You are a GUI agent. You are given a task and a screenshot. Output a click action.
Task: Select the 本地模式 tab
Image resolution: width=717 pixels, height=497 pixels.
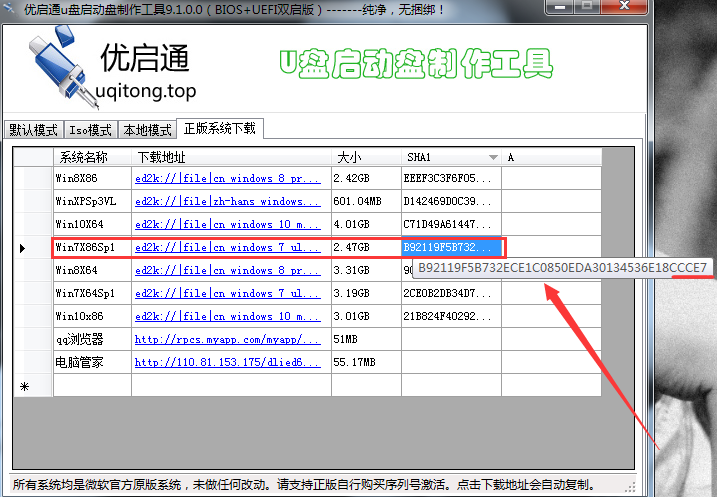tap(147, 130)
